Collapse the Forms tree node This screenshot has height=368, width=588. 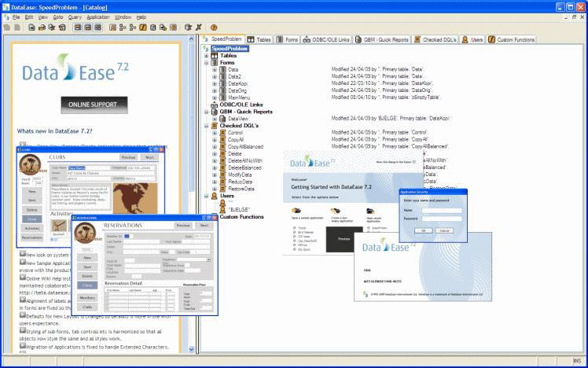point(206,63)
